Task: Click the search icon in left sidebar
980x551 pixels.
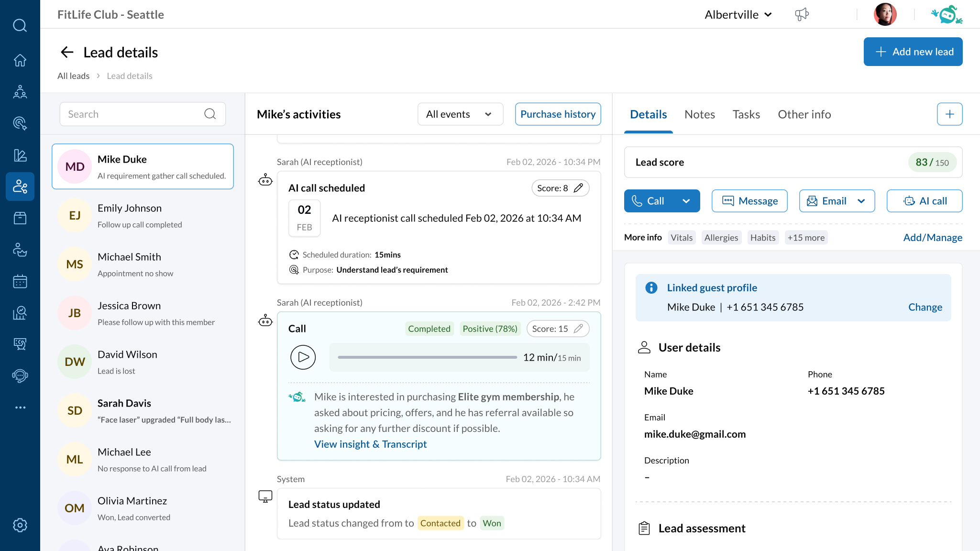Action: point(20,25)
